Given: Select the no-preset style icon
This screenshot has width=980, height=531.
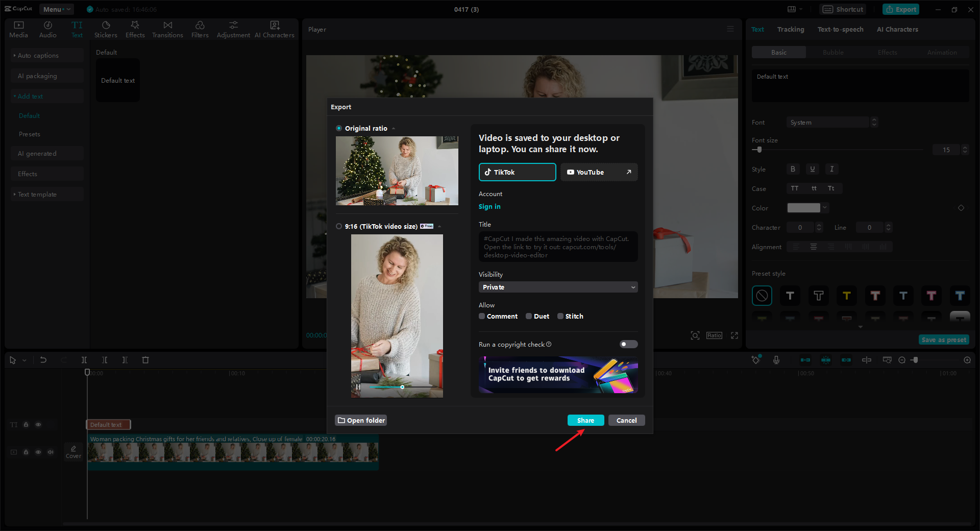Looking at the screenshot, I should (x=762, y=296).
